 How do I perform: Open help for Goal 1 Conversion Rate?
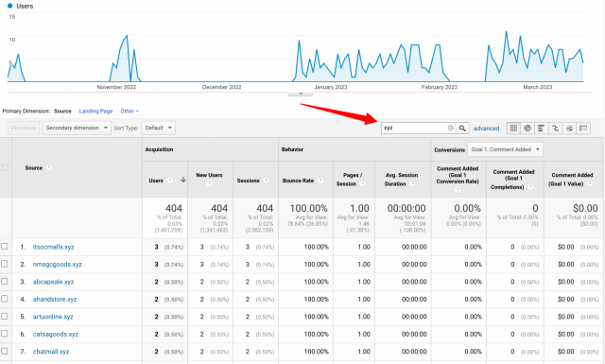[x=458, y=190]
